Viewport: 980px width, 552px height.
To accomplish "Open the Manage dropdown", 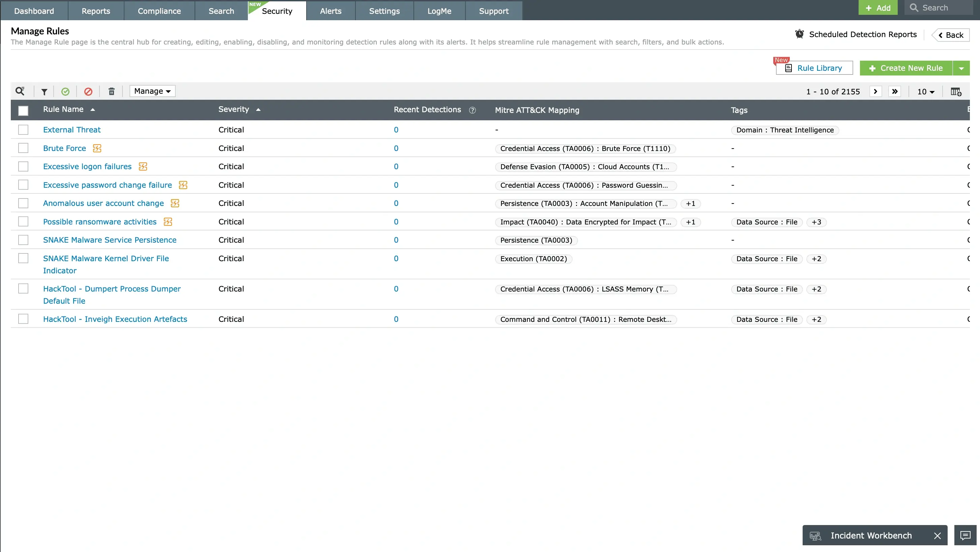I will 152,91.
